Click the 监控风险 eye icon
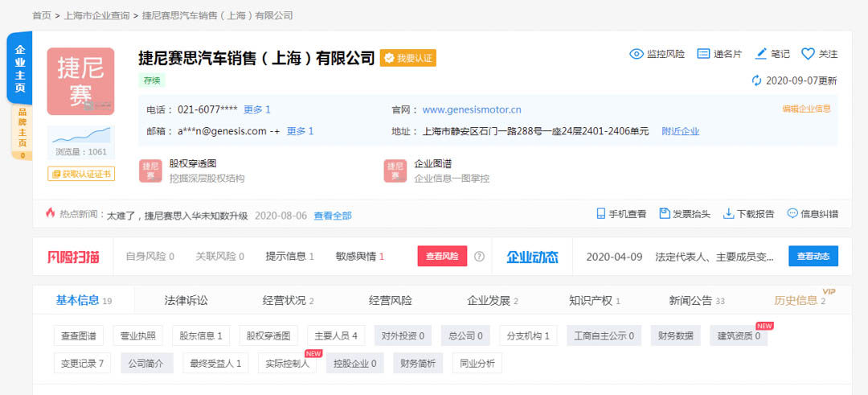 (x=637, y=54)
